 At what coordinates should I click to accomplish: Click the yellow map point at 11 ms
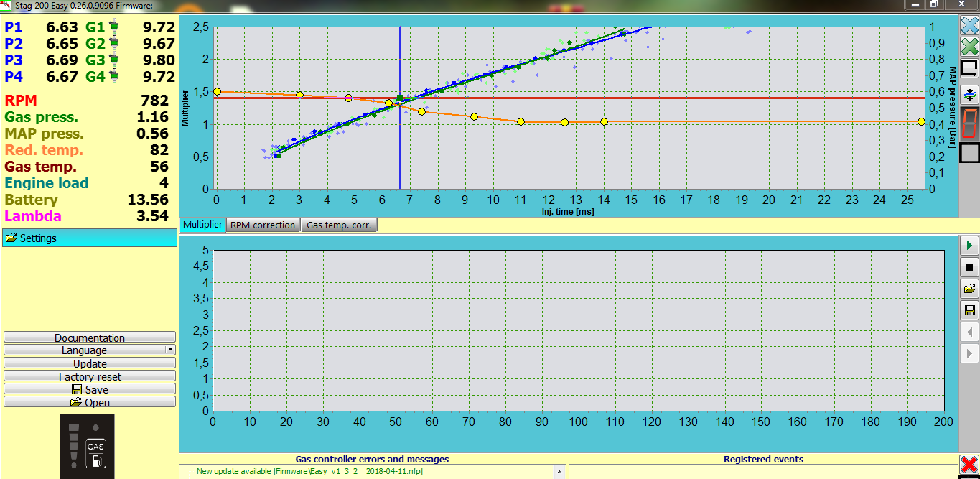521,122
